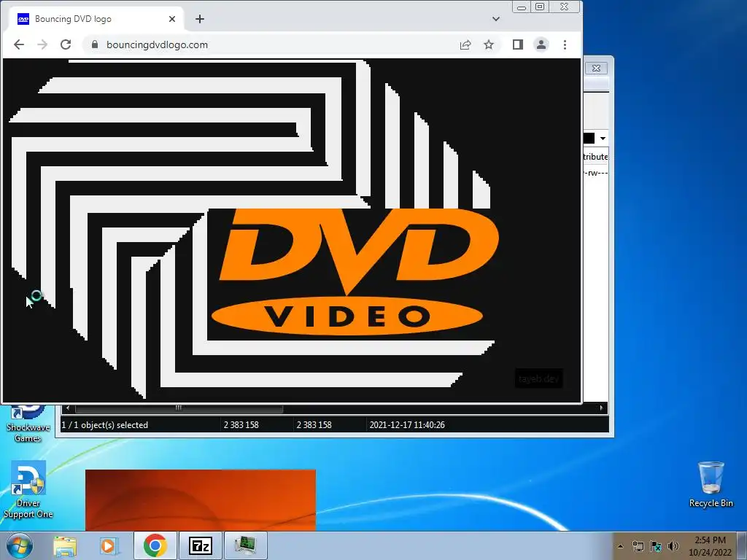747x560 pixels.
Task: Switch to 7-Zip in the taskbar
Action: (x=200, y=545)
